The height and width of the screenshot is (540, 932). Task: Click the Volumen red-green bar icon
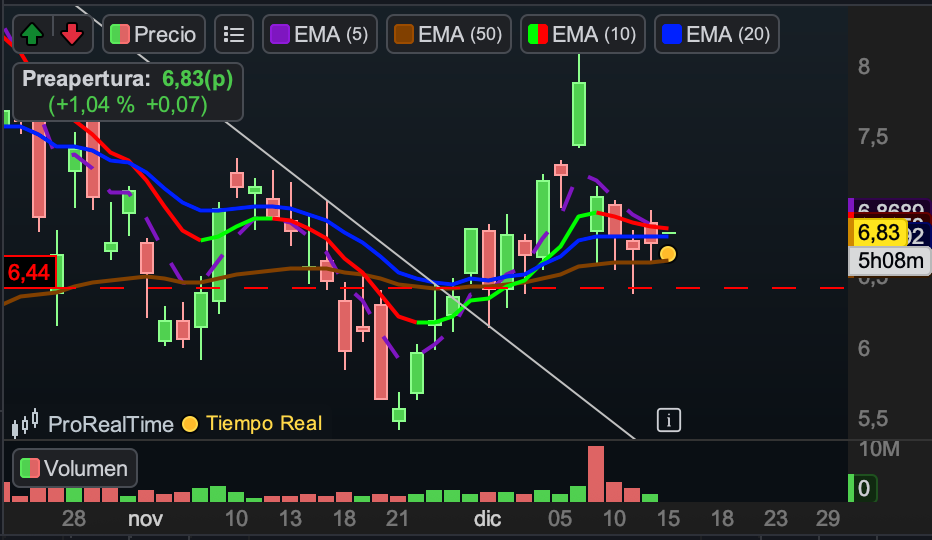tap(30, 468)
